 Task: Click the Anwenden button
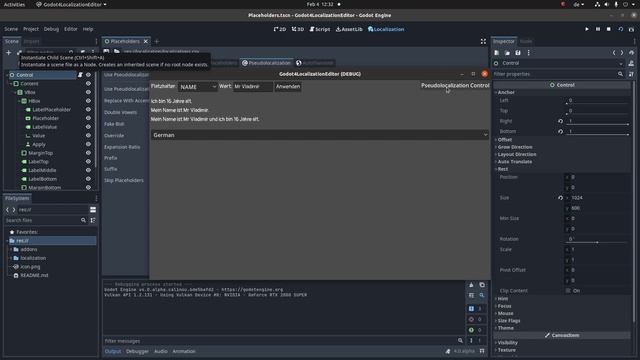point(288,87)
